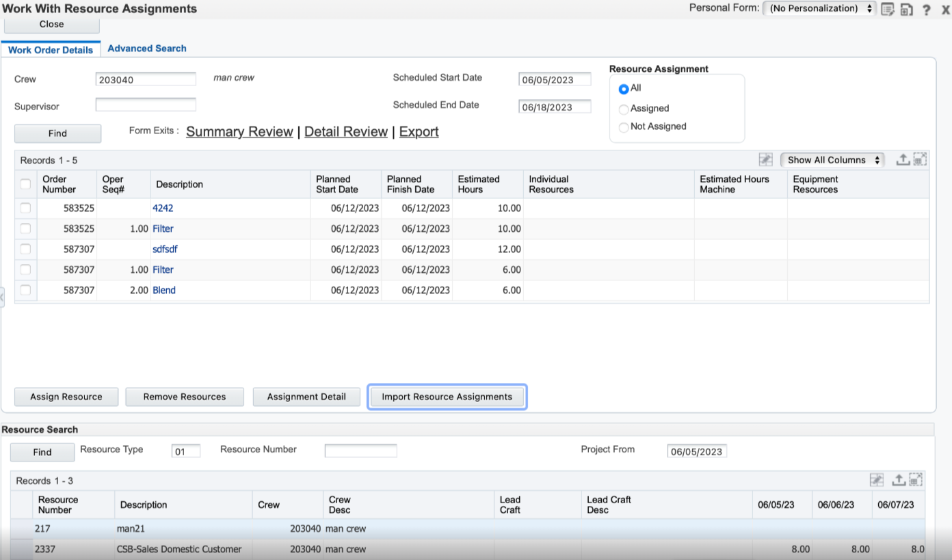This screenshot has height=560, width=952.
Task: Click the Scheduled End Date field
Action: click(x=555, y=107)
